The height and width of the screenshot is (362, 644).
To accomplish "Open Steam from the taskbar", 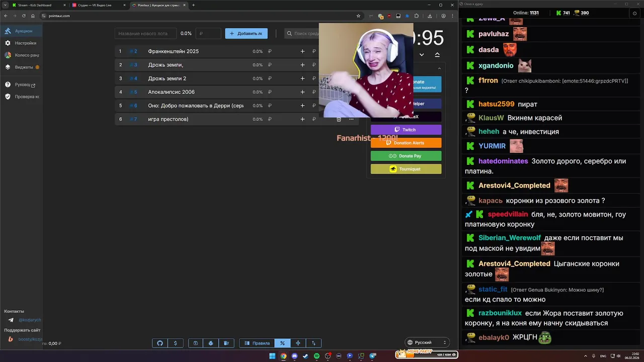I will point(305,356).
